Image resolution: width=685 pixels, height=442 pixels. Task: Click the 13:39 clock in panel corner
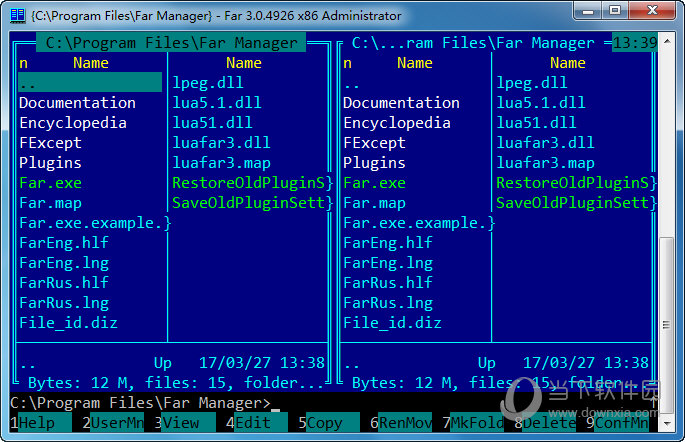[635, 43]
